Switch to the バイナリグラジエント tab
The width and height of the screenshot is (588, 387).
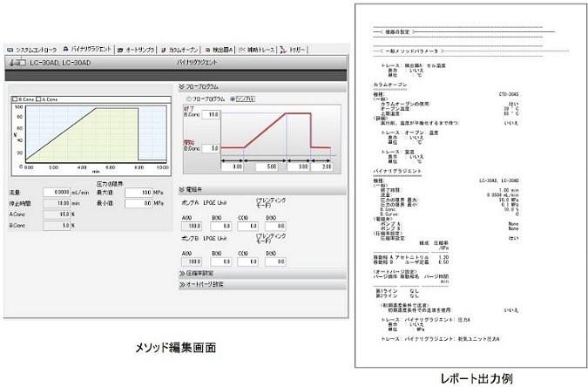[x=87, y=49]
